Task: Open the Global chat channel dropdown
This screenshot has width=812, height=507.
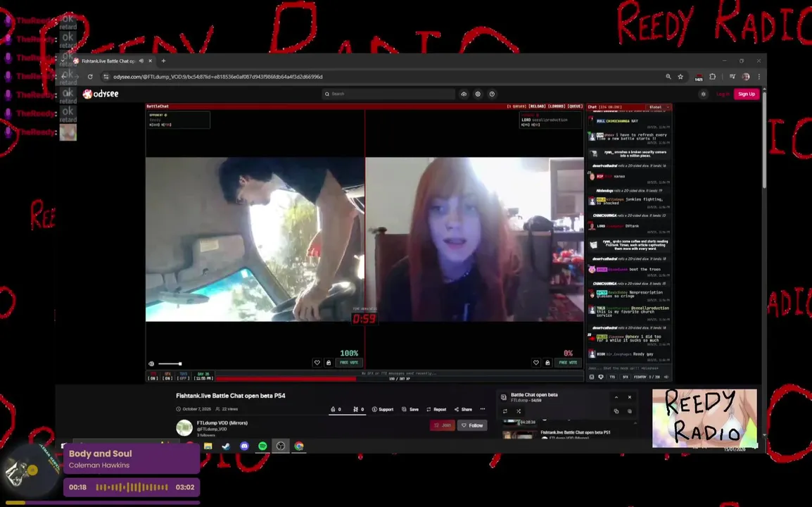Action: pos(658,107)
